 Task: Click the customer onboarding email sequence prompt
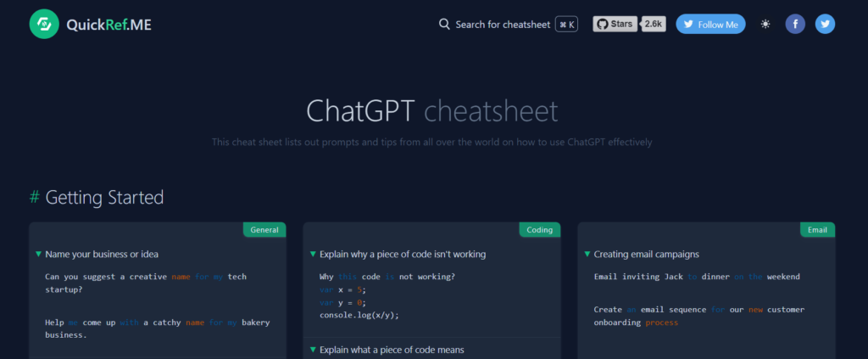(x=699, y=316)
